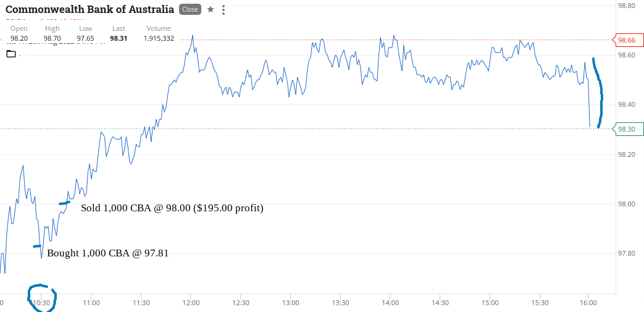The width and height of the screenshot is (644, 312).
Task: Click the Volume value 1,915,332
Action: tap(159, 38)
